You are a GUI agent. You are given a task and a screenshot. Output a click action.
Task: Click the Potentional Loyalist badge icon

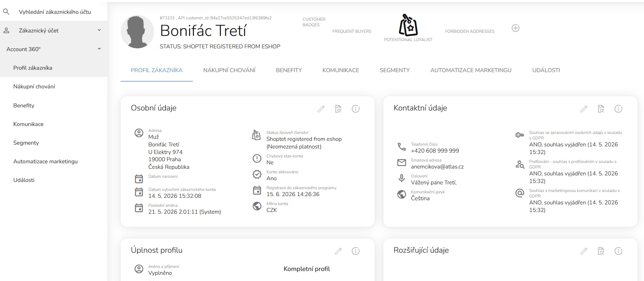pyautogui.click(x=408, y=25)
